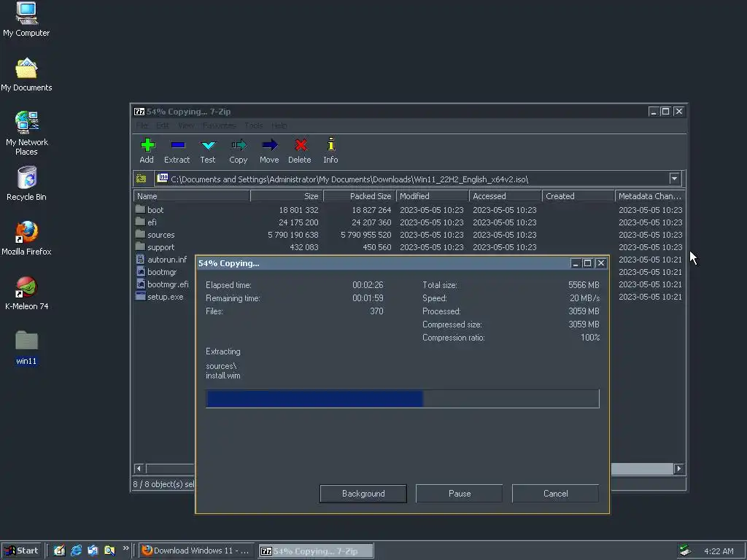Sort by Accessed column header

coord(506,195)
